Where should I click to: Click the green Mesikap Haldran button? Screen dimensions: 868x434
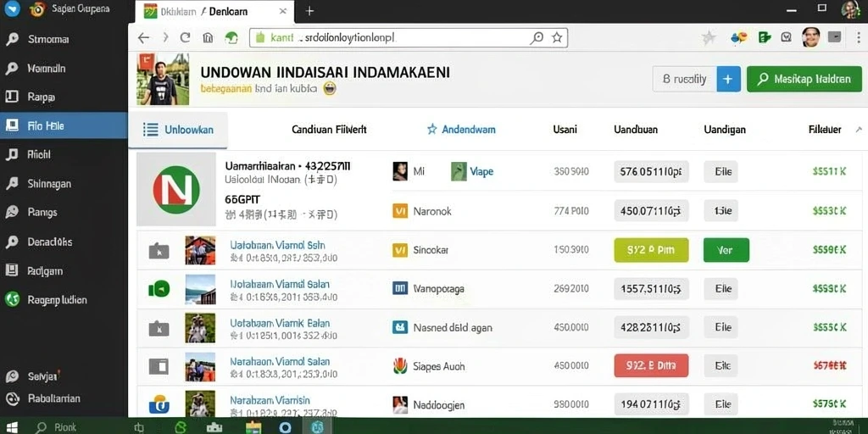pos(804,79)
